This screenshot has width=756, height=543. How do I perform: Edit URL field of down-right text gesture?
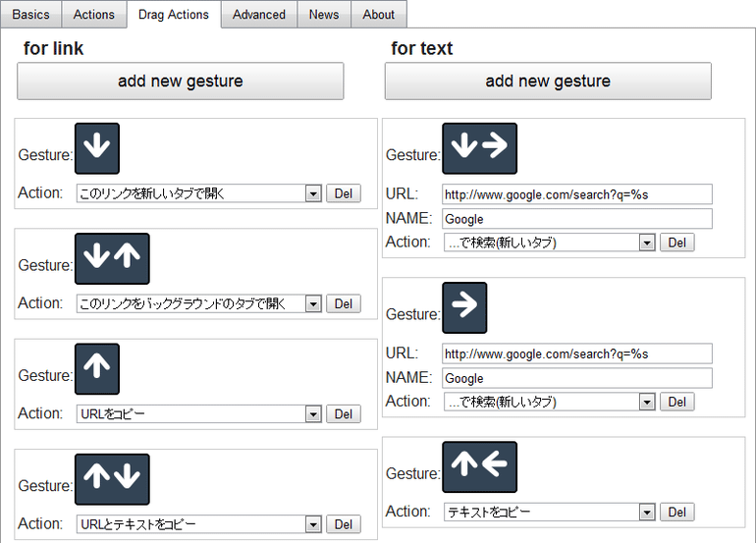[x=577, y=194]
